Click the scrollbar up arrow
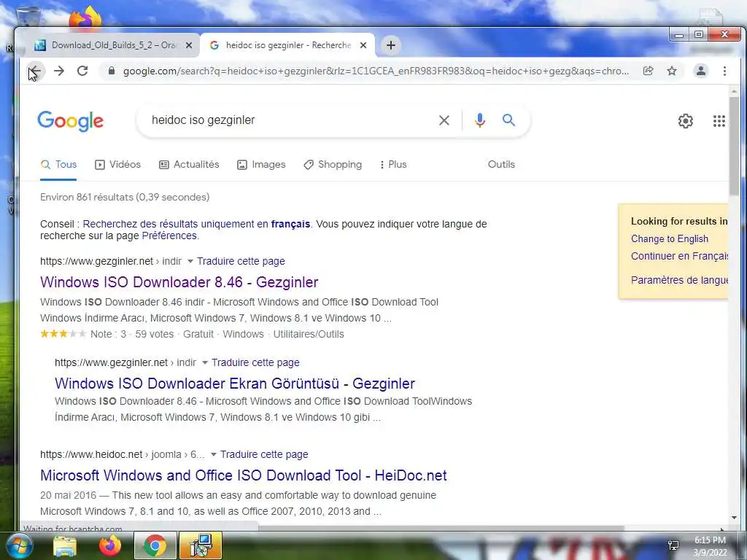The width and height of the screenshot is (747, 560). [x=734, y=91]
